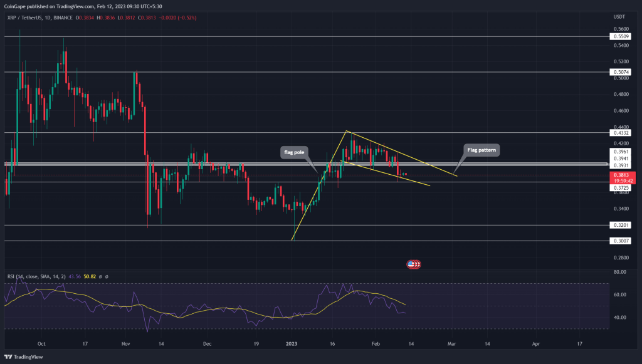This screenshot has height=364, width=642.
Task: Click the red current price 0.3813 label
Action: pyautogui.click(x=620, y=175)
